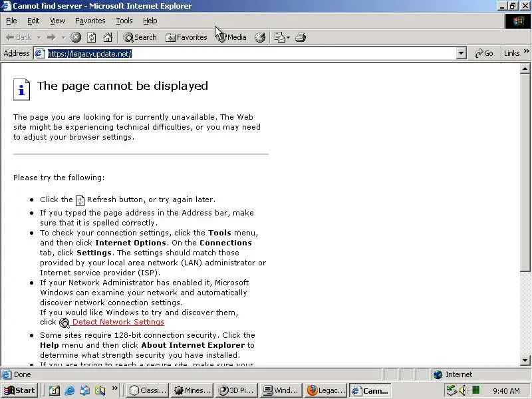Click the inline Refresh icon in page text

click(80, 201)
